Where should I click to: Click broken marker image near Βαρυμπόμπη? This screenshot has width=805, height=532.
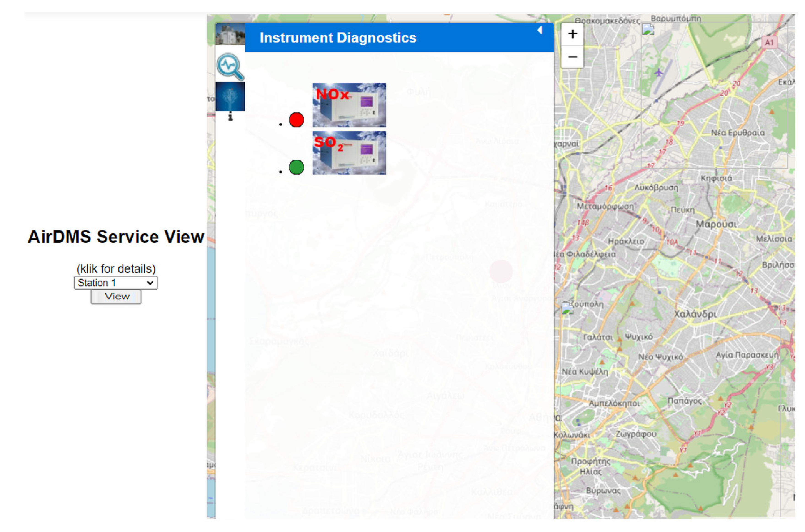648,30
